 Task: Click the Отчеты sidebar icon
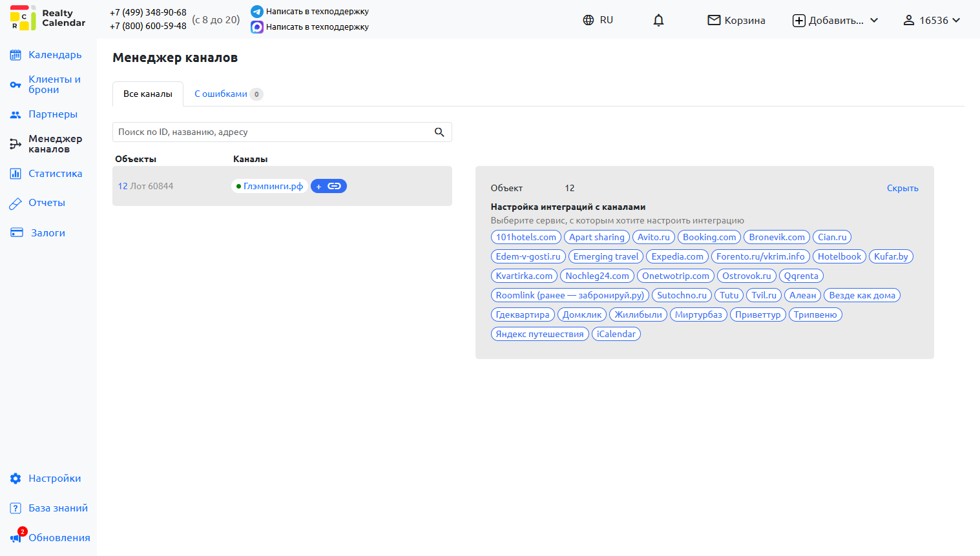click(x=16, y=203)
